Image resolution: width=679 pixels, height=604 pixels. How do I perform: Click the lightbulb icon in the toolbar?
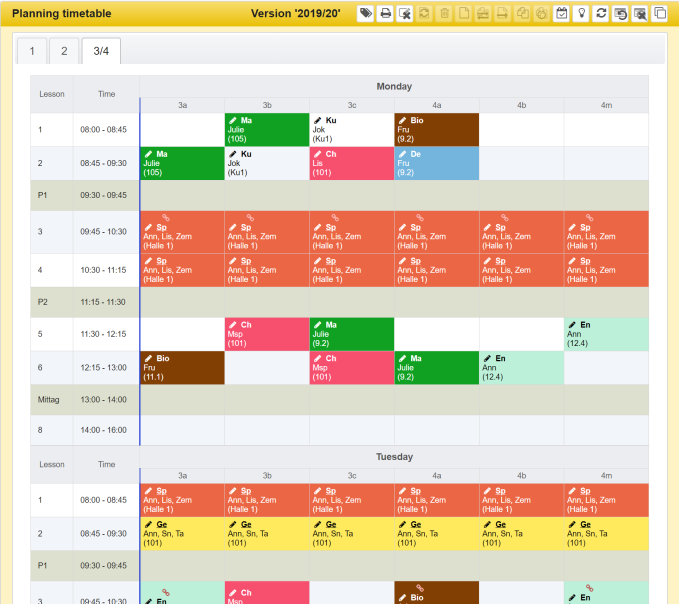click(x=581, y=14)
